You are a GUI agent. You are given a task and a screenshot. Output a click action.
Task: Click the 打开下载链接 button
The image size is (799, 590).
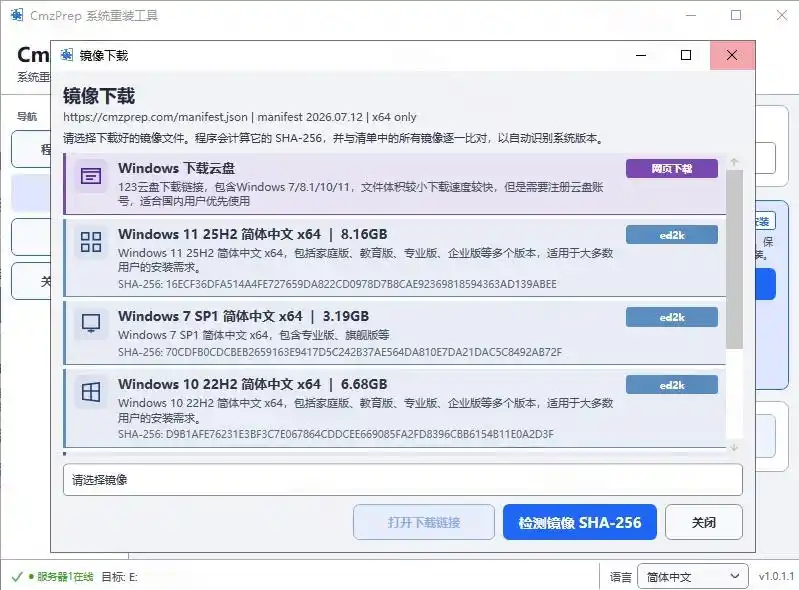(x=423, y=522)
